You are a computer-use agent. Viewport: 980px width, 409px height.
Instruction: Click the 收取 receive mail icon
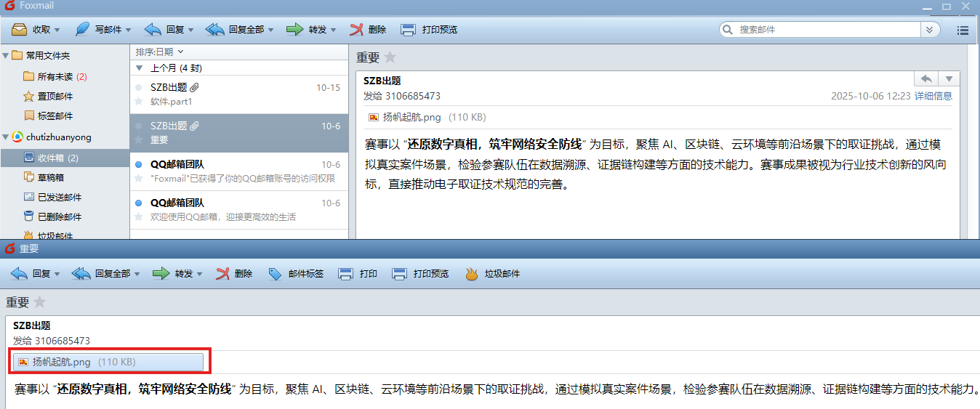[x=20, y=30]
